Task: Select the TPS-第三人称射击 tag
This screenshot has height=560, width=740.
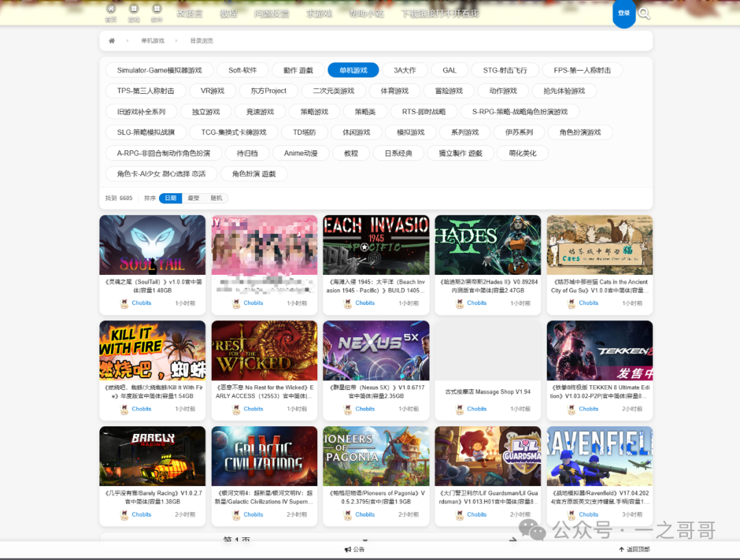Action: tap(146, 91)
